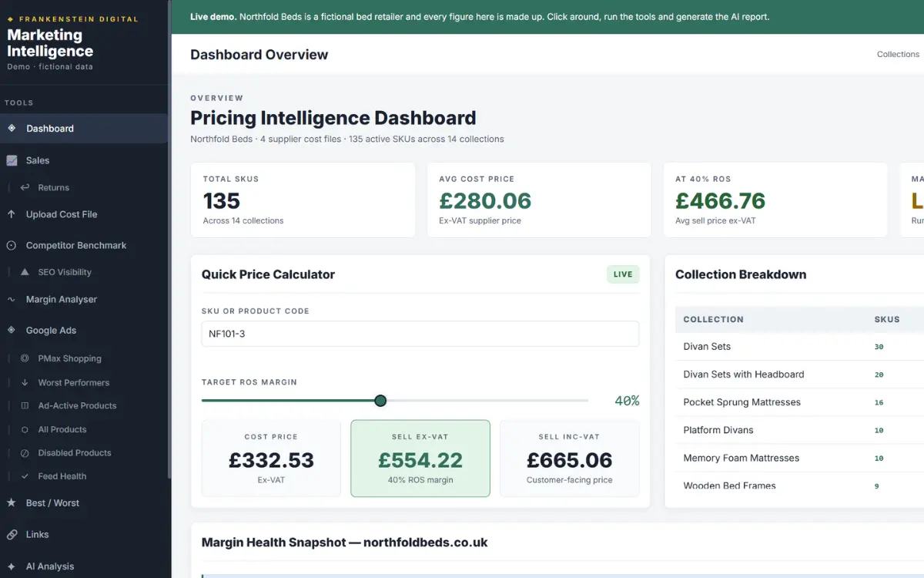Click the SEO Visibility triangle icon
924x578 pixels.
[25, 272]
